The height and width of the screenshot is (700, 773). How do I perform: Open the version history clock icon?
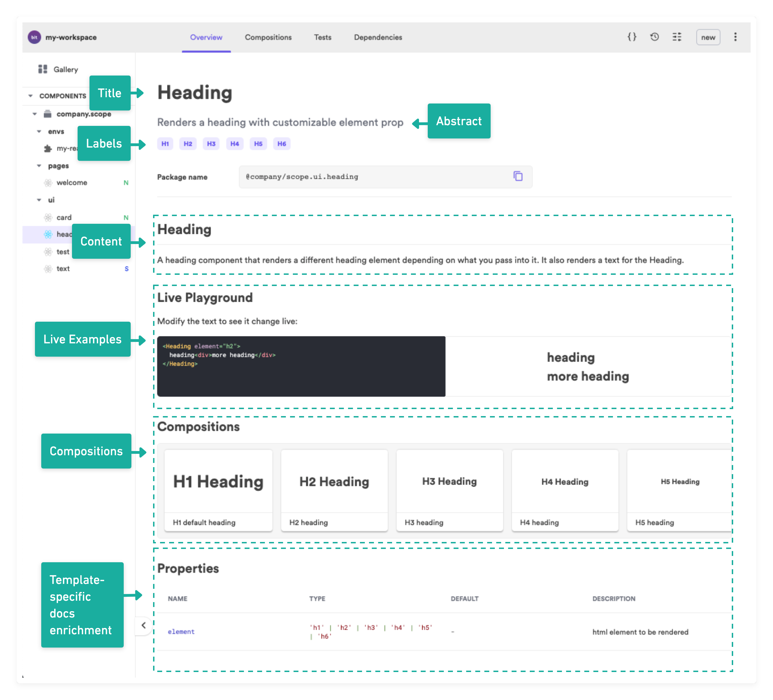pyautogui.click(x=655, y=37)
